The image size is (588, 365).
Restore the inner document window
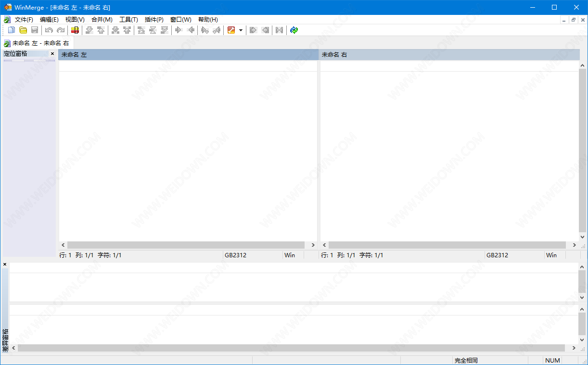574,20
